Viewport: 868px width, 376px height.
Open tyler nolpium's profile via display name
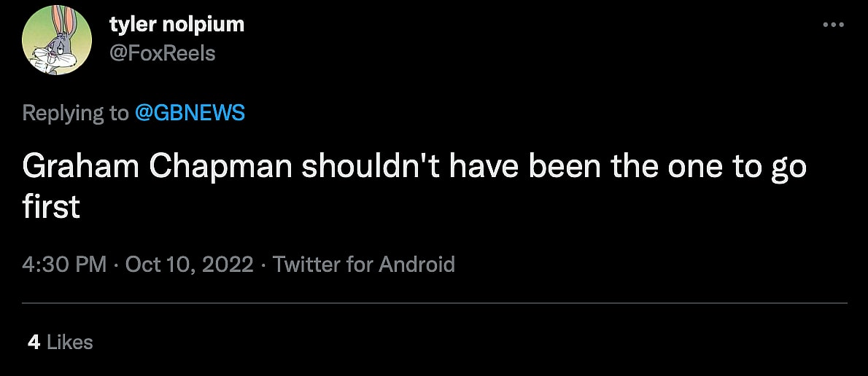(x=177, y=24)
